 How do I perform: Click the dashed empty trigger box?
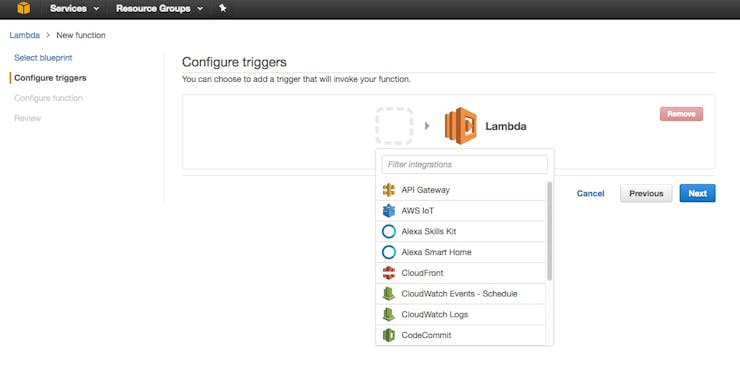[x=394, y=126]
